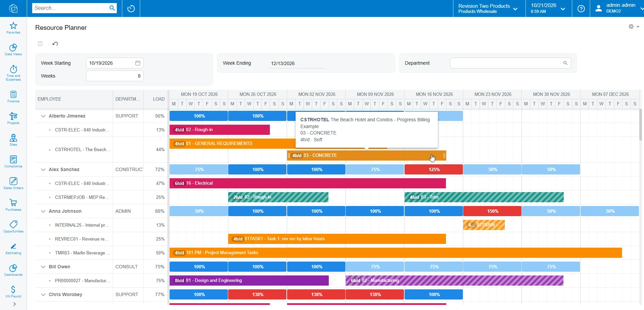Click the Acumatica logo home icon
This screenshot has width=644, height=310.
(x=13, y=8)
